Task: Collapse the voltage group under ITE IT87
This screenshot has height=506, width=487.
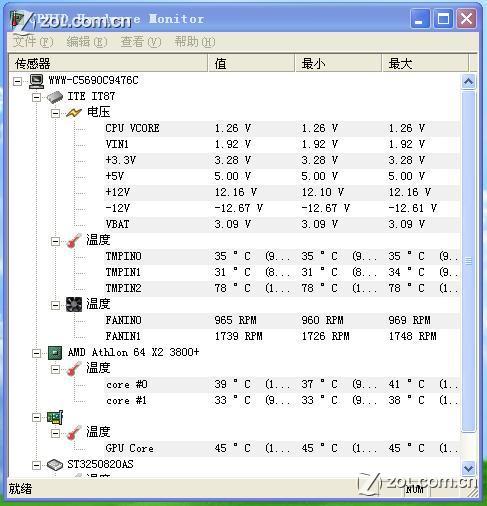Action: coord(55,113)
